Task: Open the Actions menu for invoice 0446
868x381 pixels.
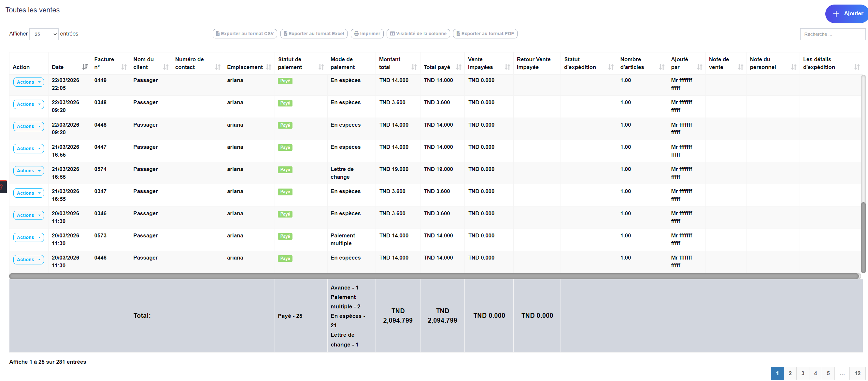Action: 28,260
